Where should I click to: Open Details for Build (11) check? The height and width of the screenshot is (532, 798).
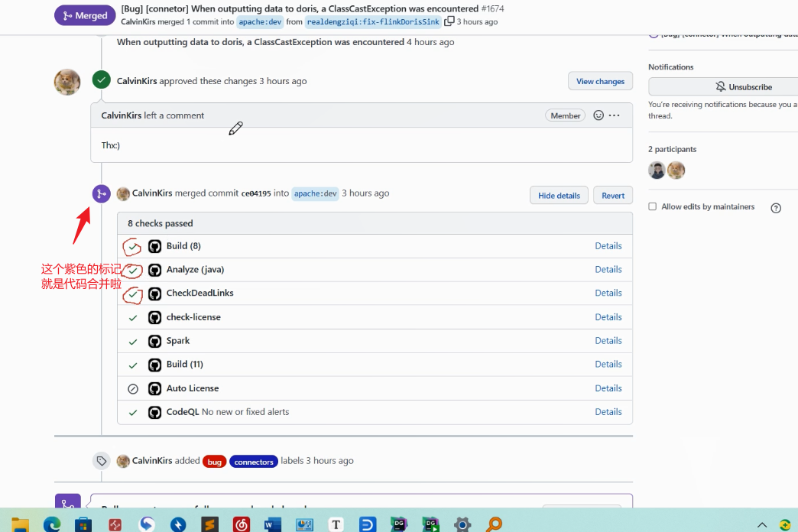point(608,364)
